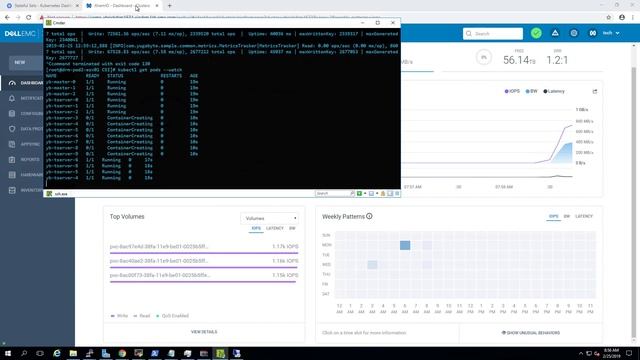Toggle BW series in the chart legend
This screenshot has height=360, width=640.
point(531,91)
